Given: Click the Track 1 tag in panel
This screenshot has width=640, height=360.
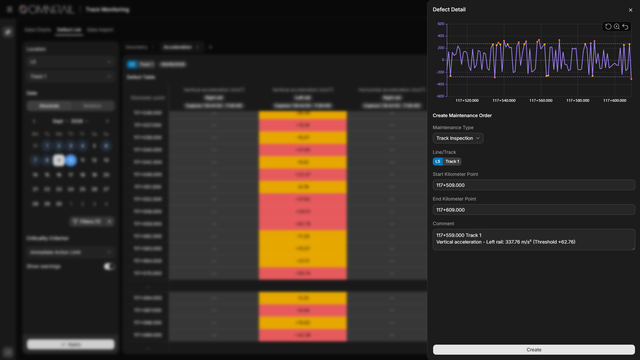Looking at the screenshot, I should coord(452,161).
